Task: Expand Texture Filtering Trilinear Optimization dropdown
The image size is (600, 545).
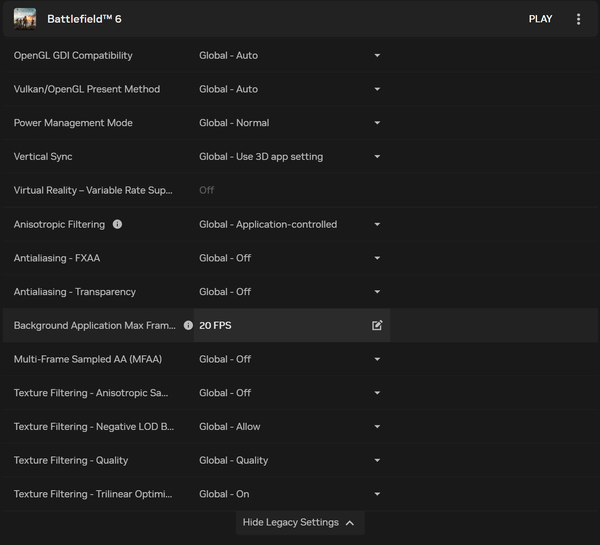Action: (x=290, y=494)
